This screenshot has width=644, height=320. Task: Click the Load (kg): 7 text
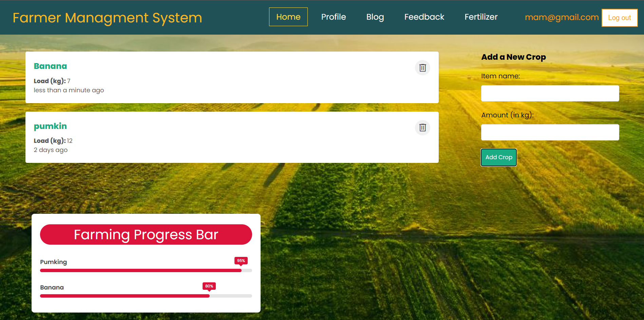[52, 81]
